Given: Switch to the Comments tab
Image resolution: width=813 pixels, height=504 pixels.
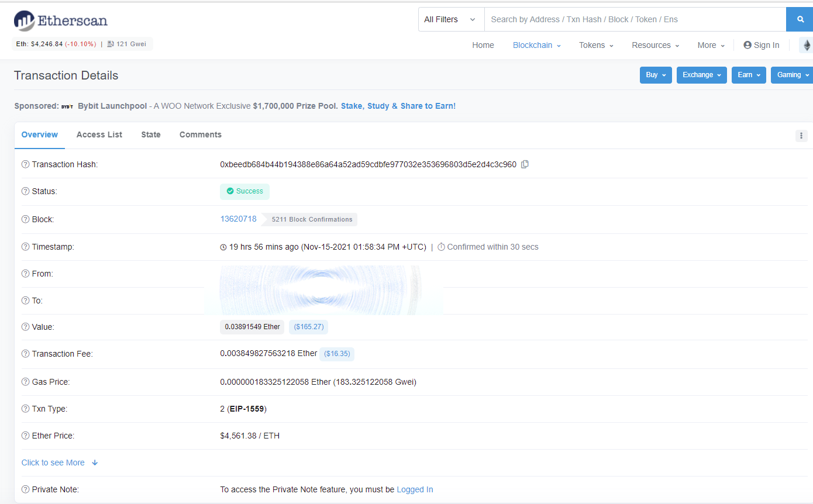Looking at the screenshot, I should [200, 134].
